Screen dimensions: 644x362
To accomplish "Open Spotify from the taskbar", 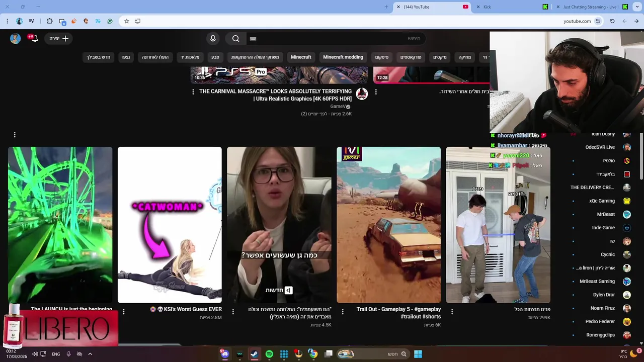I will [x=269, y=354].
